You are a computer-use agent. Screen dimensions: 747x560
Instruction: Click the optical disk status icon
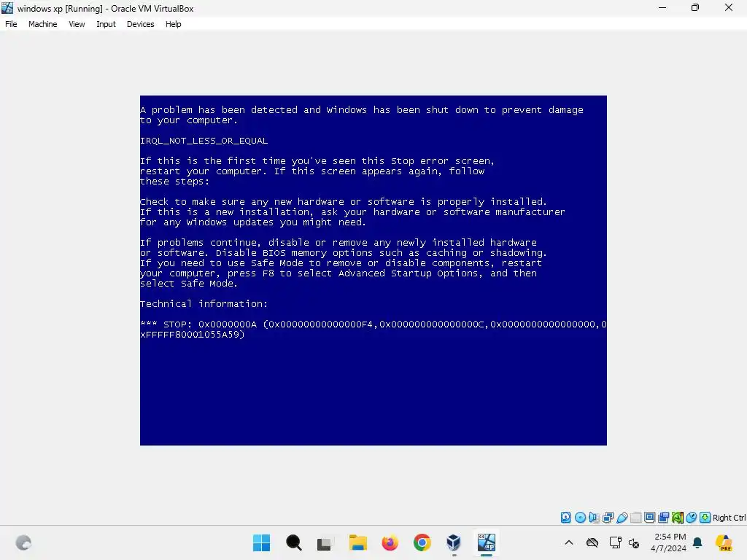pyautogui.click(x=580, y=517)
